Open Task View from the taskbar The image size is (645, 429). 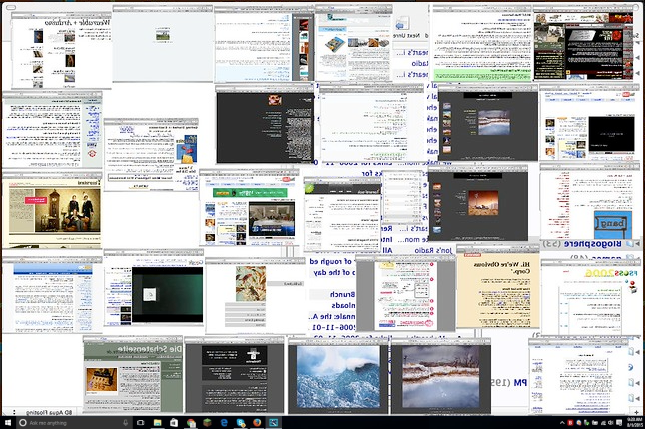point(140,422)
